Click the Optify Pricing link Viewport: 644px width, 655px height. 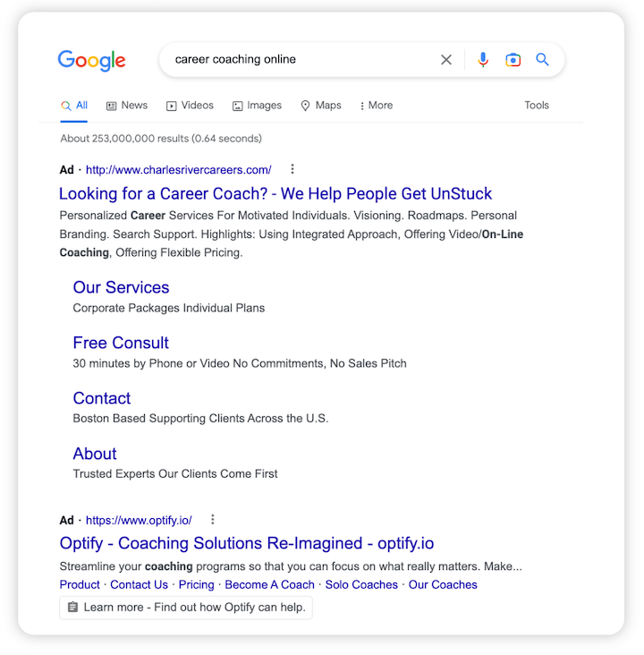click(196, 584)
